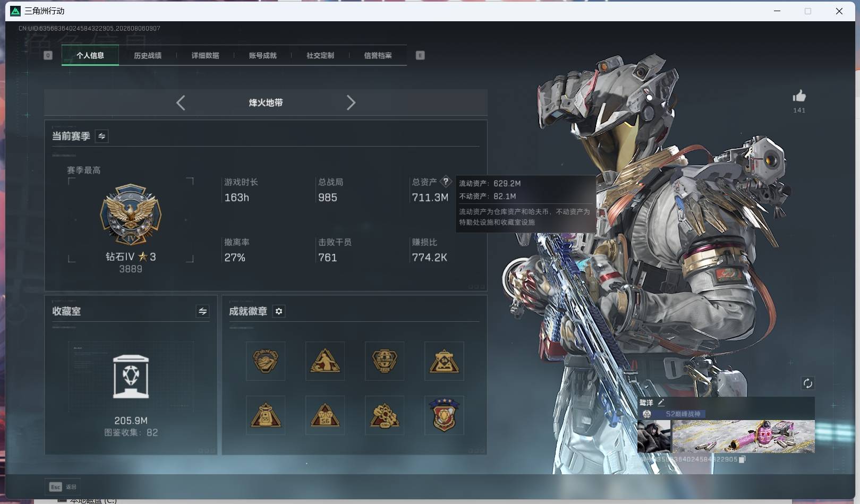
Task: Open the 详细数据 tab
Action: pos(205,55)
